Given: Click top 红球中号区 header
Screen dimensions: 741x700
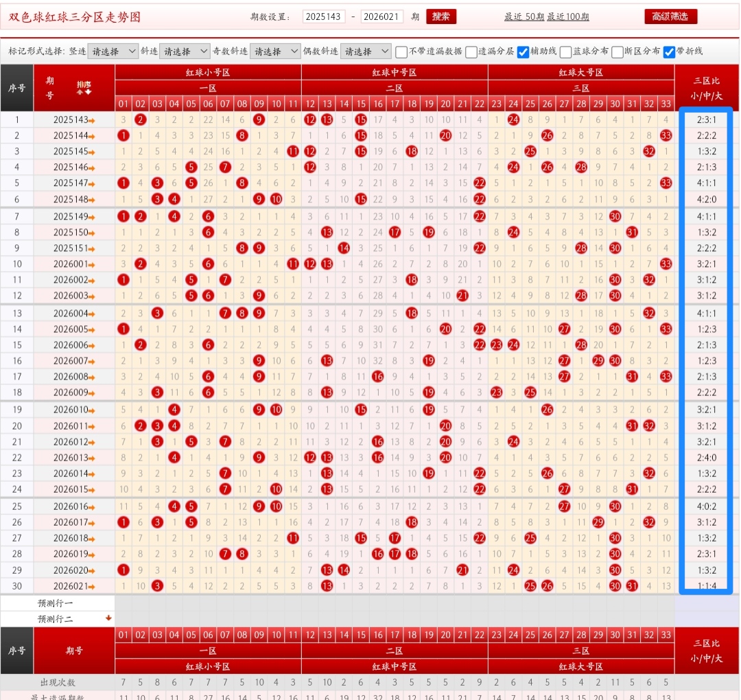Looking at the screenshot, I should [395, 72].
